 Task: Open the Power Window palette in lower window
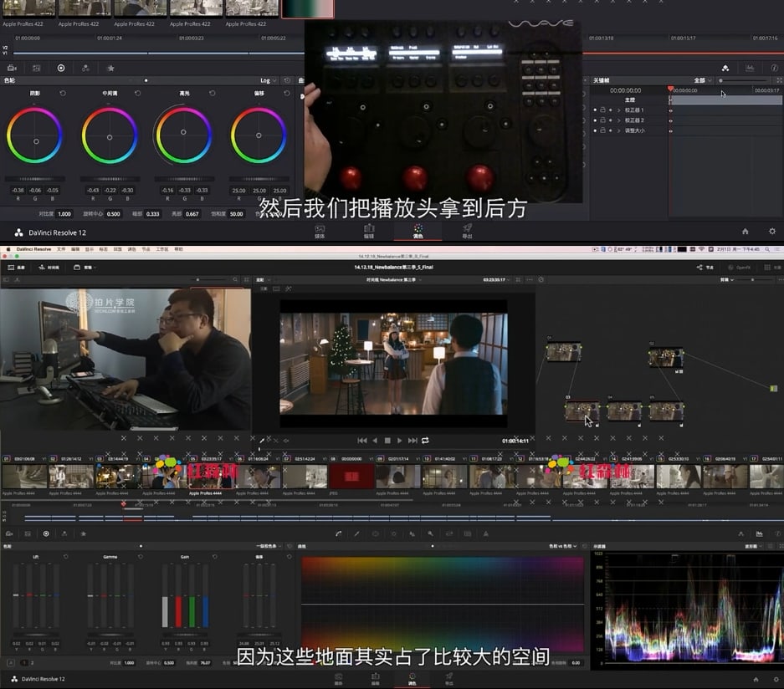click(x=375, y=533)
